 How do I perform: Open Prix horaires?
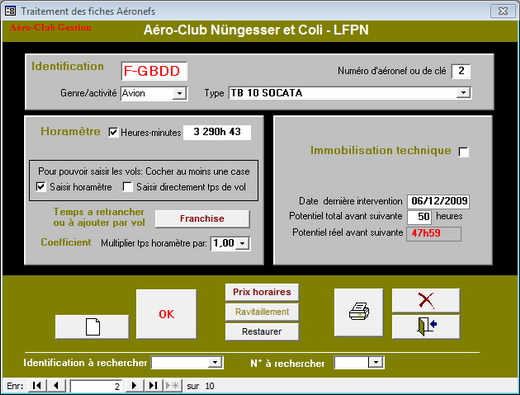pyautogui.click(x=262, y=292)
